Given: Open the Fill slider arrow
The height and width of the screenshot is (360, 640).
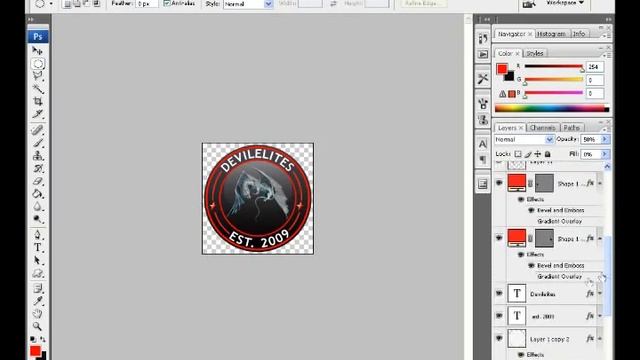Looking at the screenshot, I should point(605,154).
